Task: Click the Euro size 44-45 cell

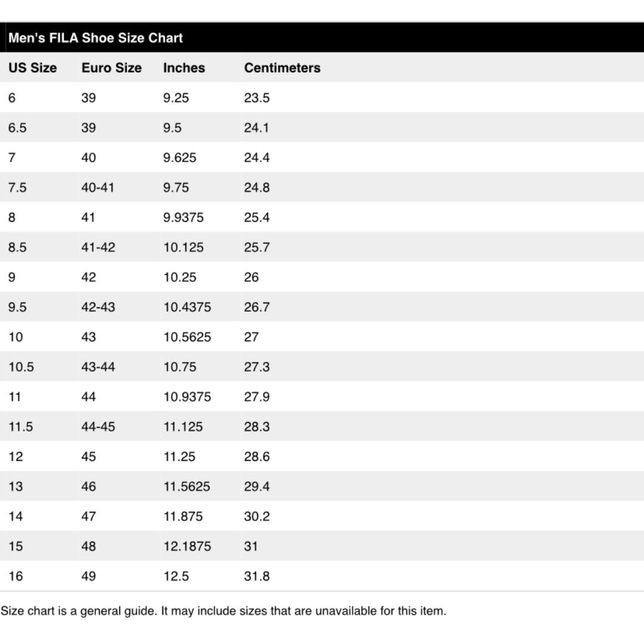Action: (98, 427)
